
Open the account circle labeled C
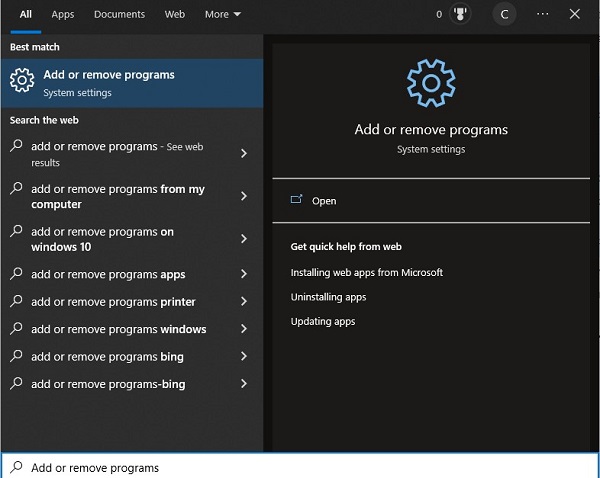tap(505, 15)
